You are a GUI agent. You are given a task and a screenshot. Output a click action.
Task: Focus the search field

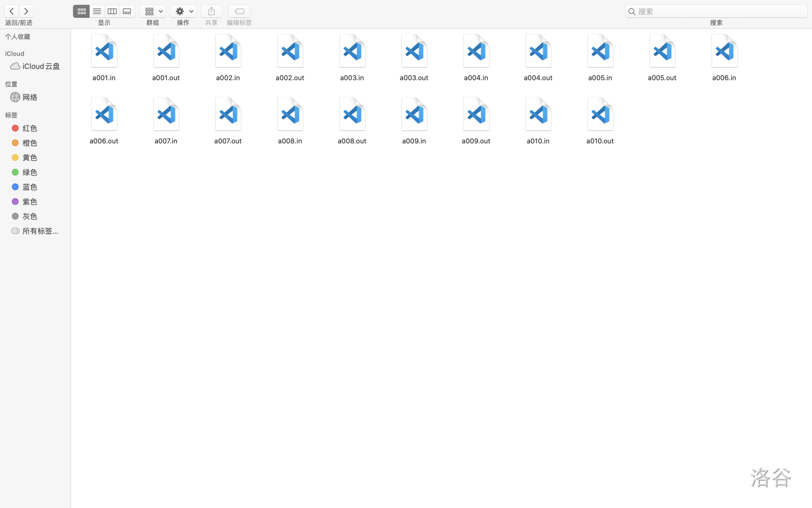[716, 11]
